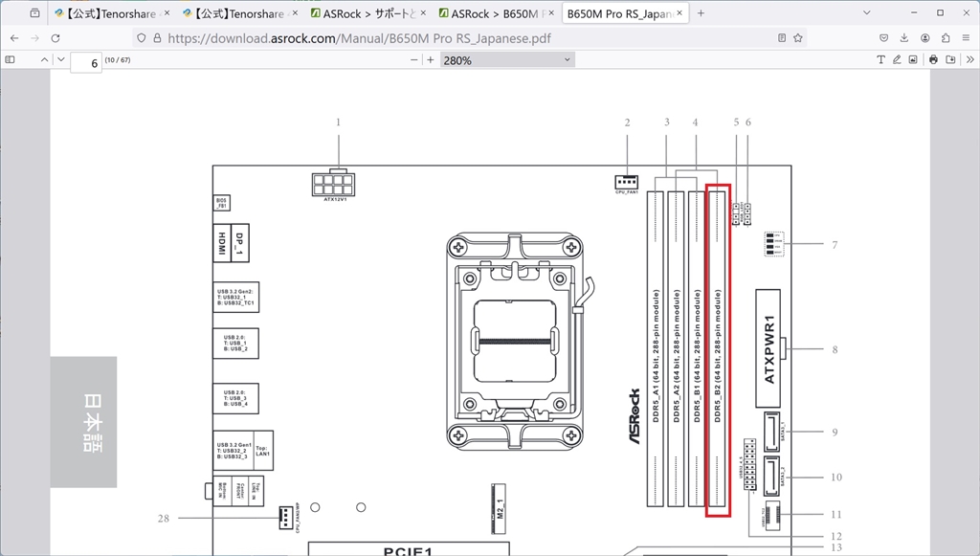Open PDF viewer tools menu
The image size is (980, 556).
click(x=970, y=60)
